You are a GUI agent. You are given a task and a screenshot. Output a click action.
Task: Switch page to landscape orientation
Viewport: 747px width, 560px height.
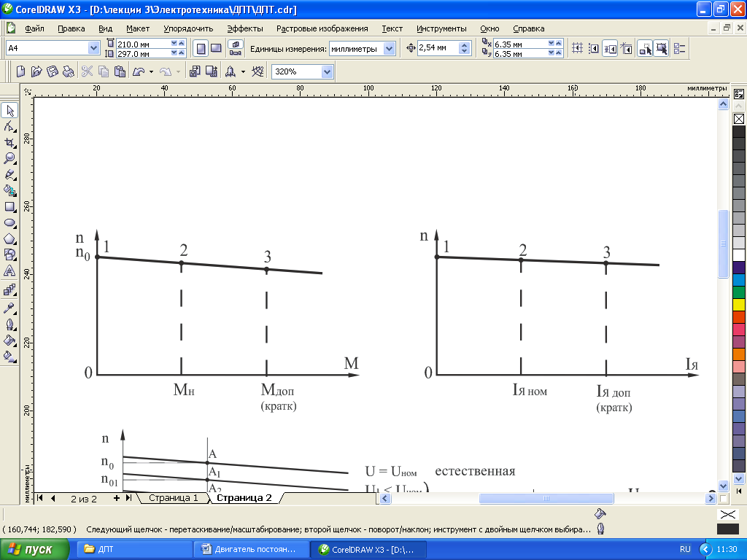(216, 49)
